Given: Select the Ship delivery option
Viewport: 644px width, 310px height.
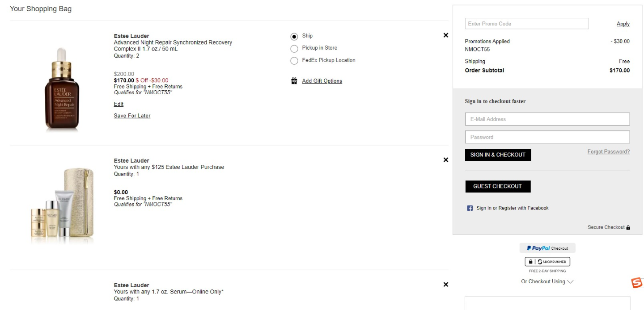Looking at the screenshot, I should (x=294, y=37).
